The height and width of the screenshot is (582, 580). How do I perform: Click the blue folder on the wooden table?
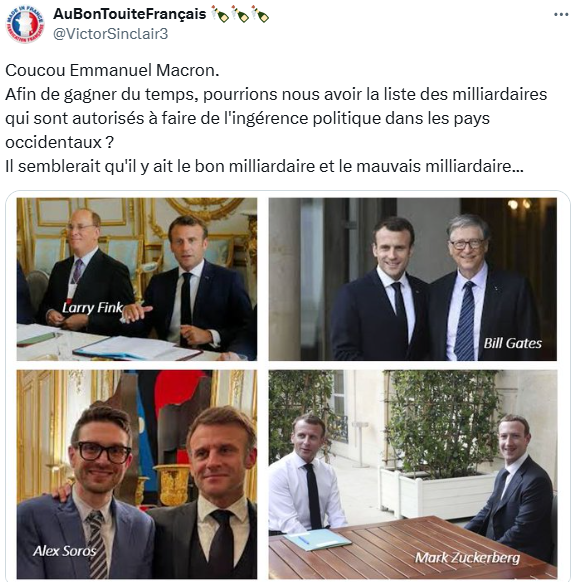pos(317,539)
